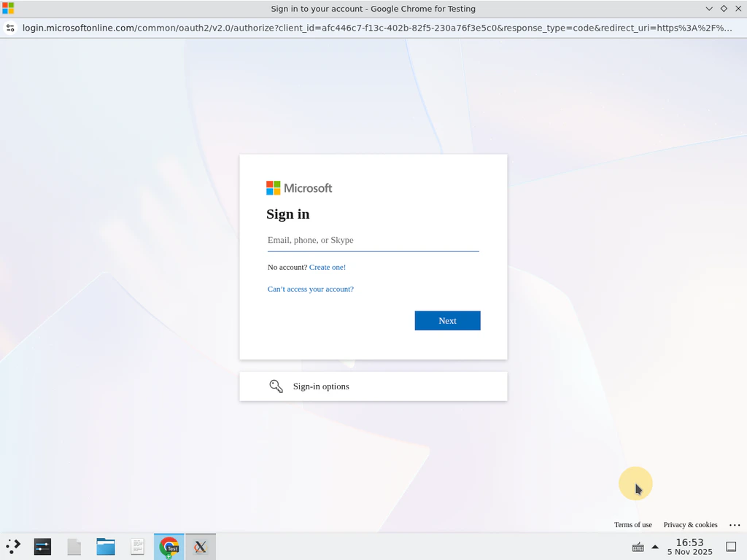The image size is (747, 560).
Task: Click the site information icon in address bar
Action: click(x=10, y=28)
